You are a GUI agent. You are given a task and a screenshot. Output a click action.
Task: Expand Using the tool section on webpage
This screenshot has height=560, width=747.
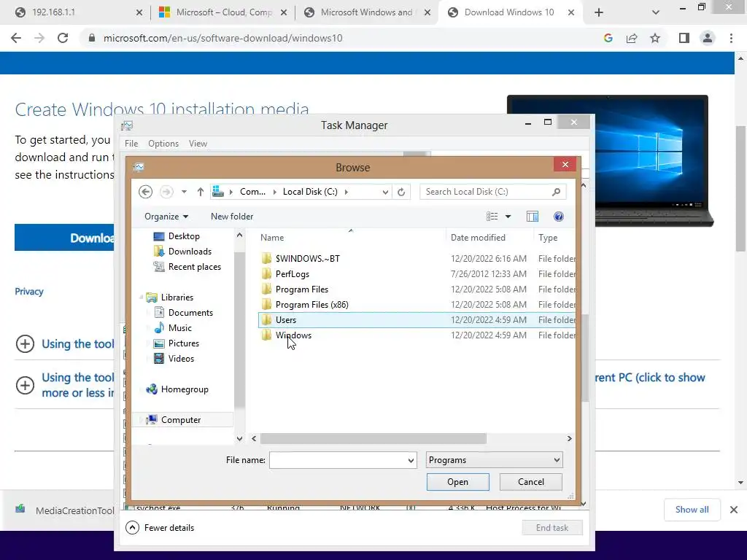(26, 344)
